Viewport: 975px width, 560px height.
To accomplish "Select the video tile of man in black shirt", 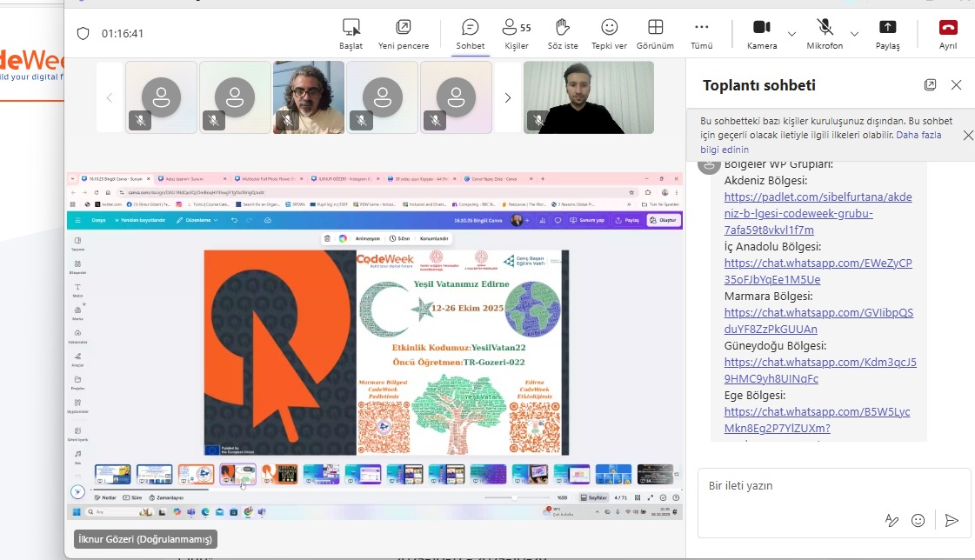I will tap(589, 97).
